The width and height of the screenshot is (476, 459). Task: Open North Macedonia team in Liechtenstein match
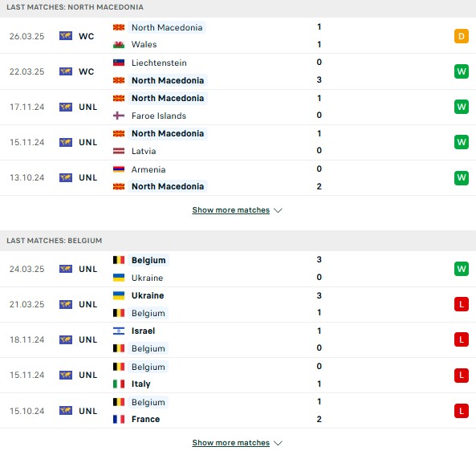coord(168,80)
